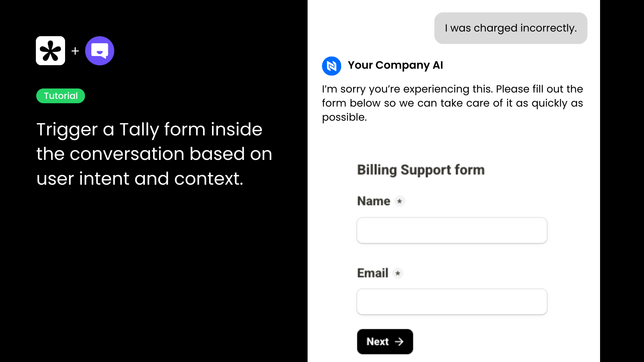Click the "the conversation based on" line

(154, 154)
